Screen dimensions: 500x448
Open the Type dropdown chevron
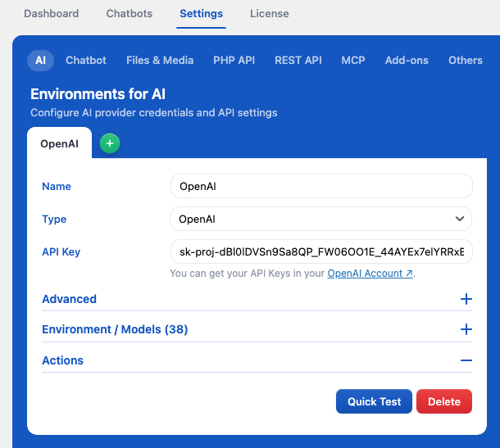click(x=460, y=219)
